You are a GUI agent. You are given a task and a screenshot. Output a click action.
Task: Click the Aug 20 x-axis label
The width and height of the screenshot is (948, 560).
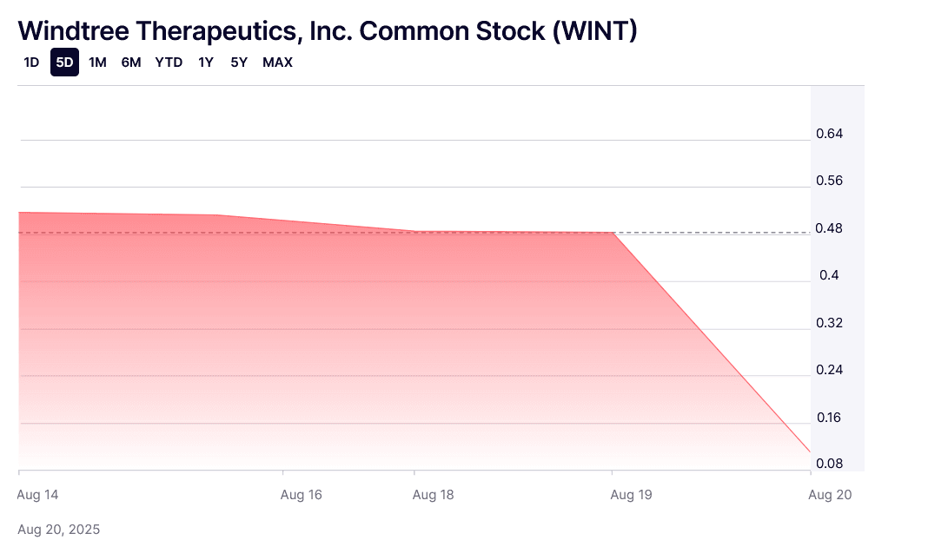[830, 495]
